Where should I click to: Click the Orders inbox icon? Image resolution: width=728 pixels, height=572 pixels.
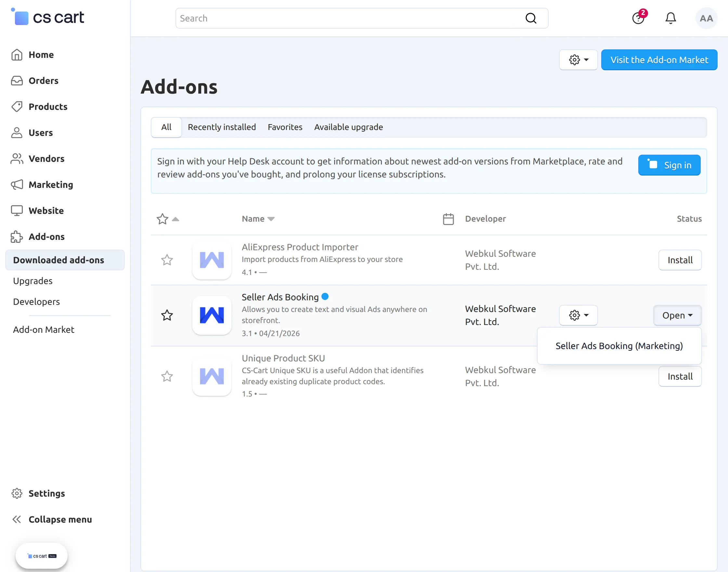click(17, 81)
